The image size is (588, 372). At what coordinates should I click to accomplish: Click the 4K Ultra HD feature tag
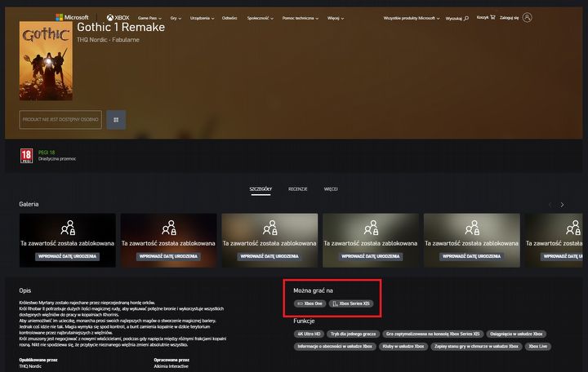[x=308, y=334]
